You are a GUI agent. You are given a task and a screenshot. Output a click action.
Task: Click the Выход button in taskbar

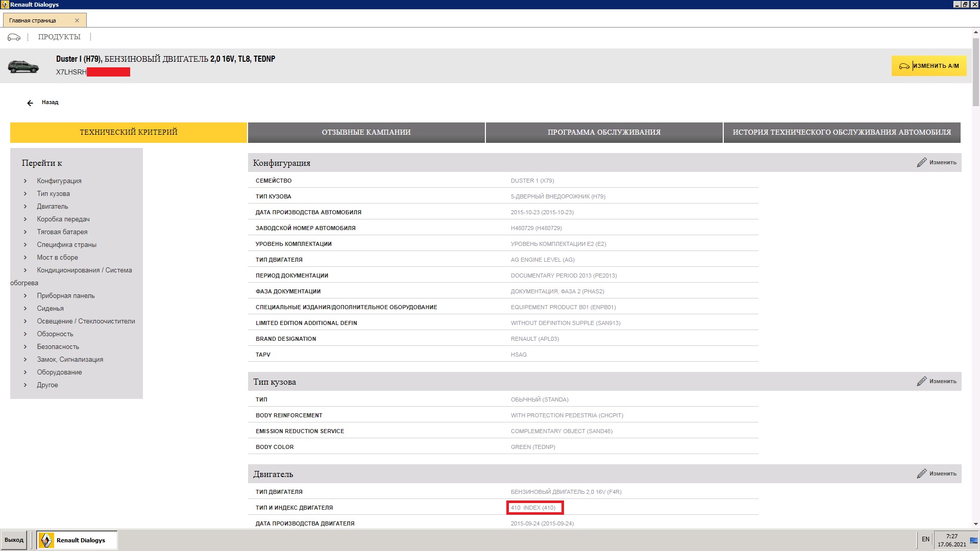pos(14,540)
